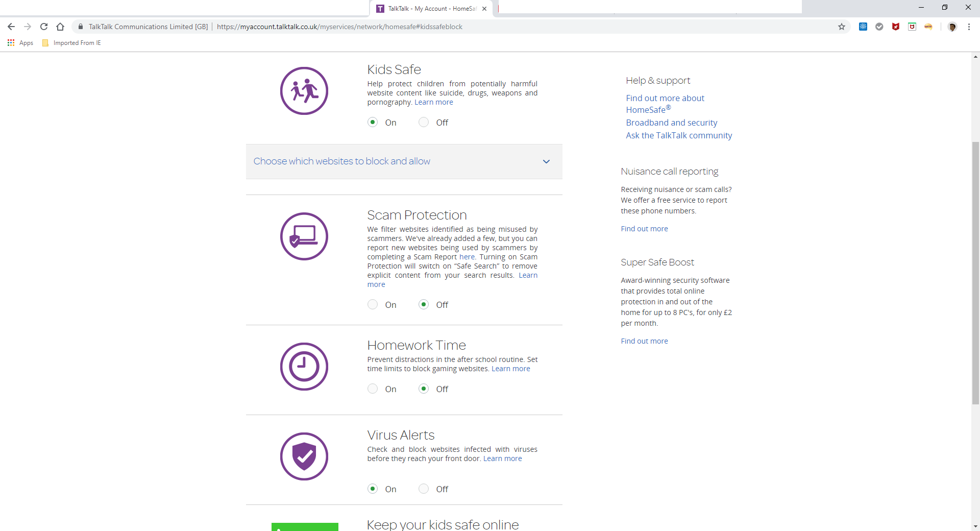980x531 pixels.
Task: Bookmark this page with the star icon
Action: point(842,27)
